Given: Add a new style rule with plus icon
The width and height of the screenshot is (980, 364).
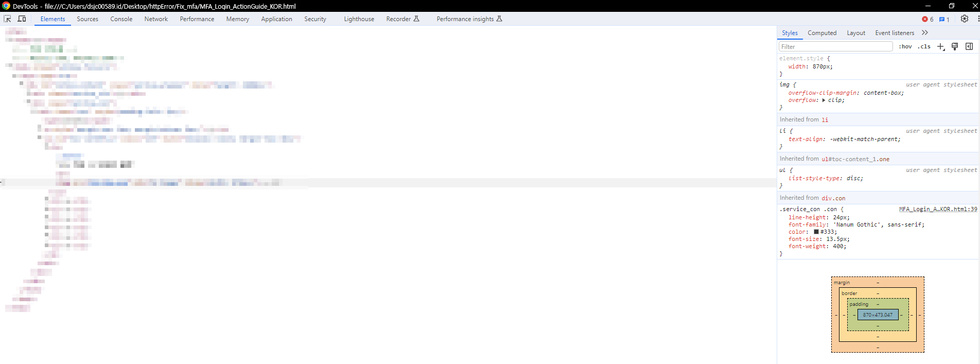Looking at the screenshot, I should (x=940, y=46).
